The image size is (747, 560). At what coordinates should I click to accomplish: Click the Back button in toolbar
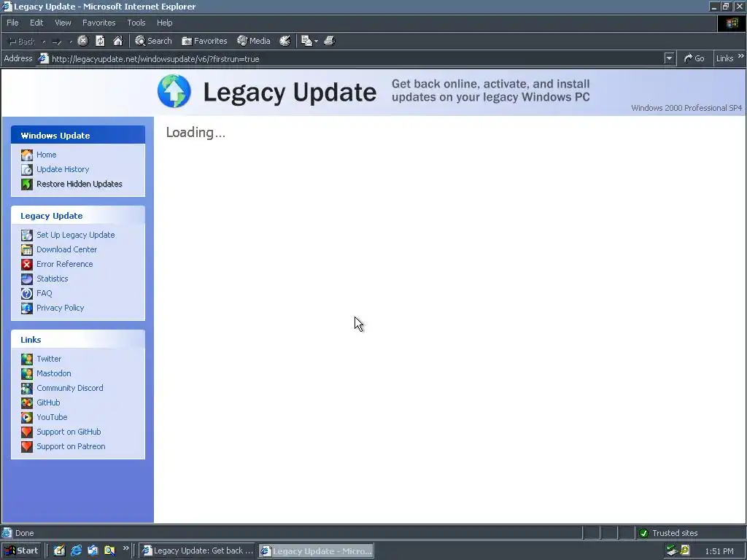(22, 42)
